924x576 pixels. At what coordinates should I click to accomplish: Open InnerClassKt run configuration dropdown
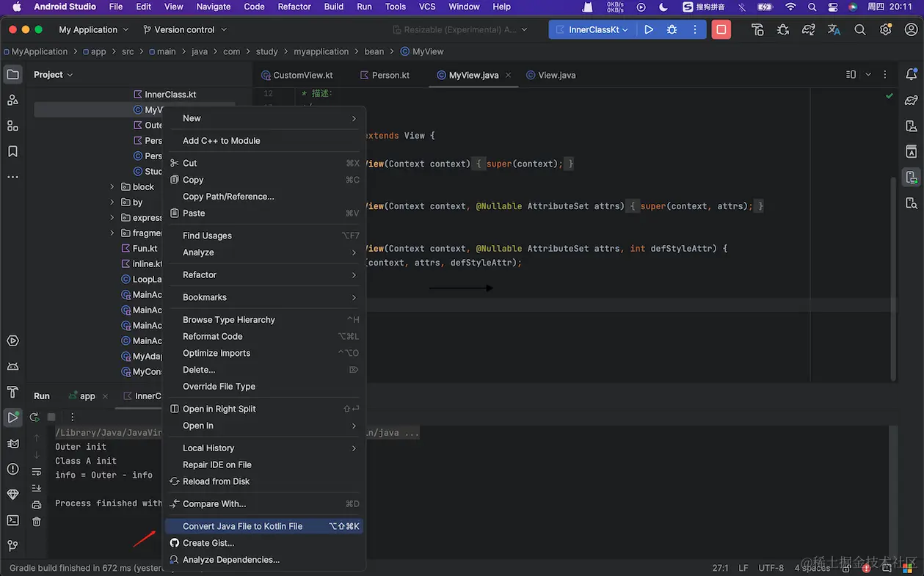593,29
